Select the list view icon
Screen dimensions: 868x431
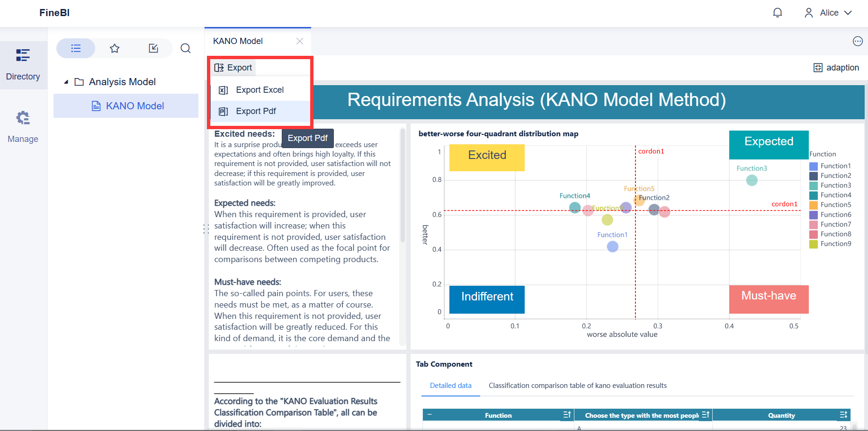click(76, 48)
